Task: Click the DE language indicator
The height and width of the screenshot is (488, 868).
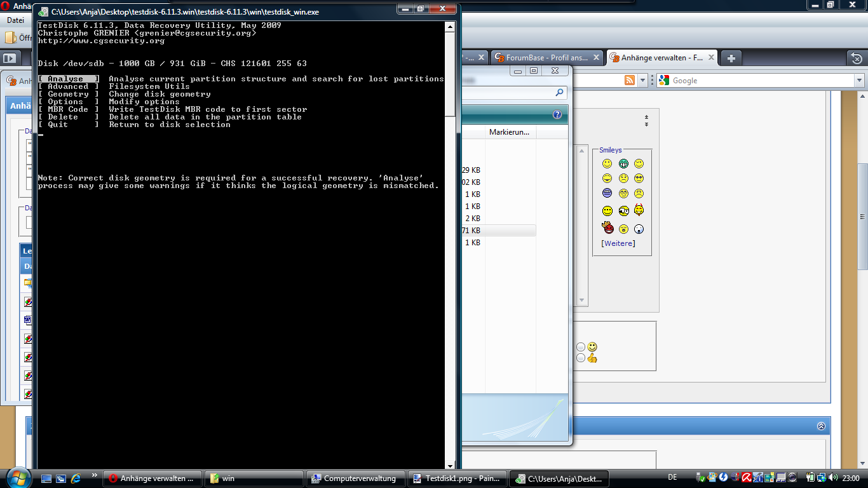Action: coord(672,477)
